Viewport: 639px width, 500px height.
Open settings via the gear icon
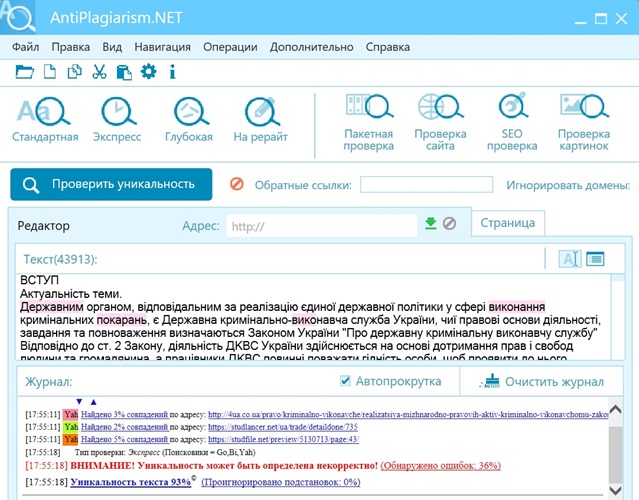tap(148, 72)
